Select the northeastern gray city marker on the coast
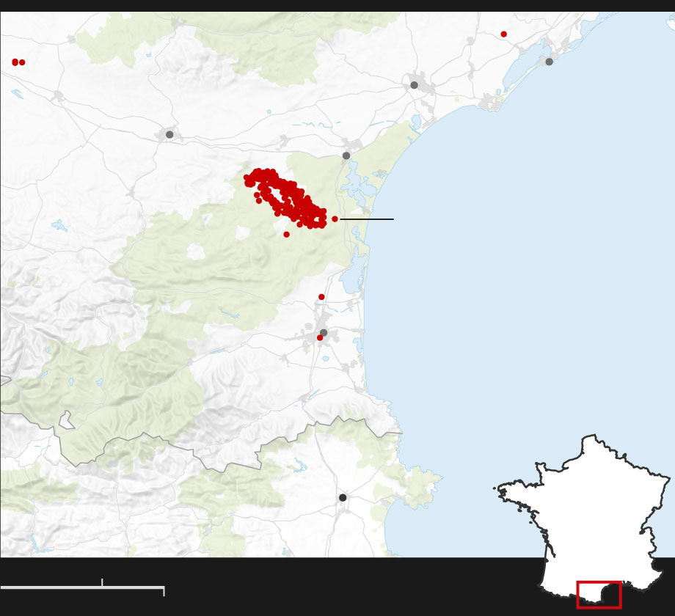Image resolution: width=675 pixels, height=616 pixels. pos(550,62)
